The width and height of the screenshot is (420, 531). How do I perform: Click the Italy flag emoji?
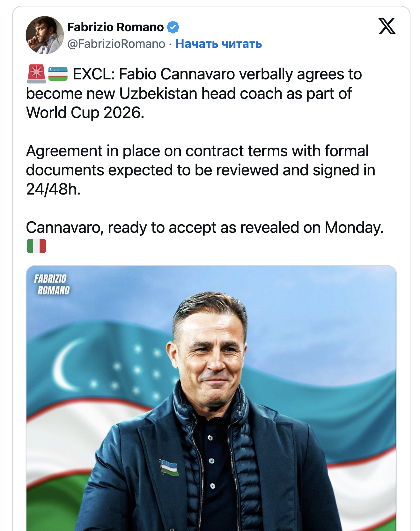pyautogui.click(x=36, y=246)
